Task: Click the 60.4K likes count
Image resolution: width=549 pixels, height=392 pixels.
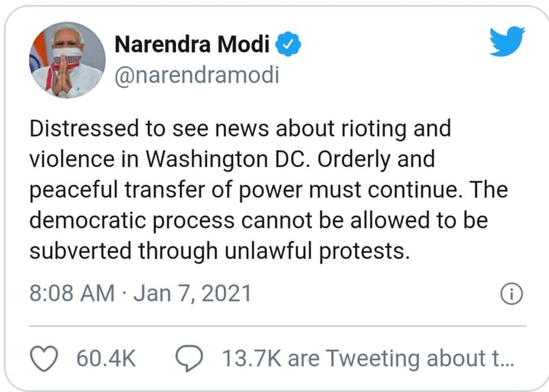Action: pos(106,359)
